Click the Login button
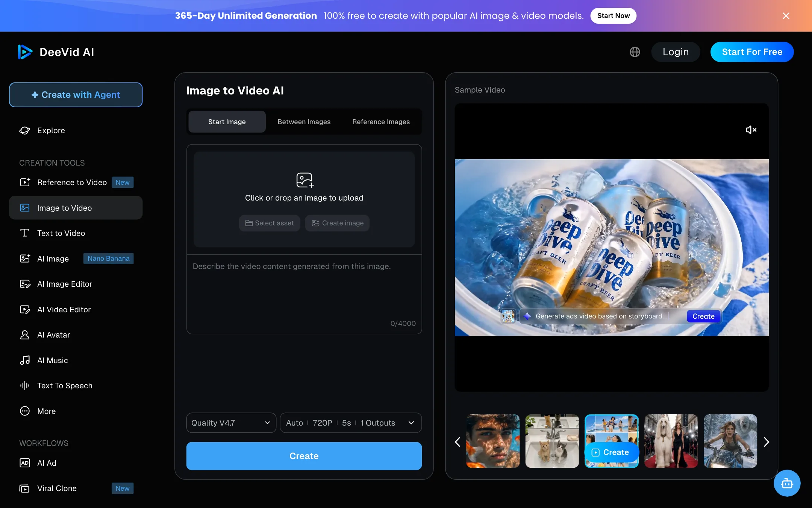The image size is (812, 508). 676,52
